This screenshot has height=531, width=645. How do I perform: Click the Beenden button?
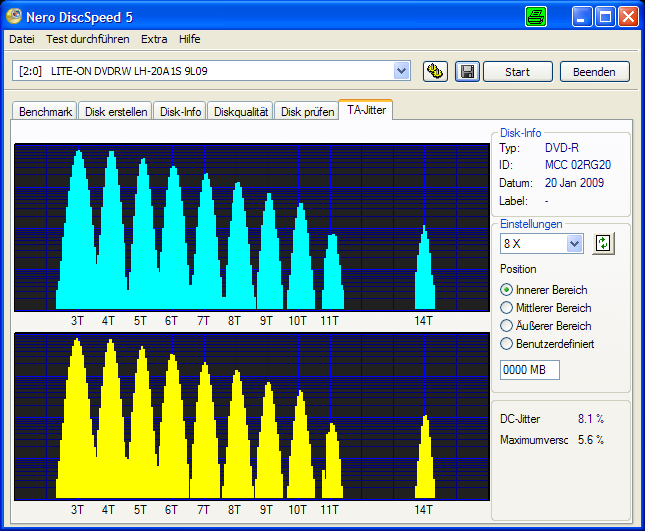[x=594, y=72]
